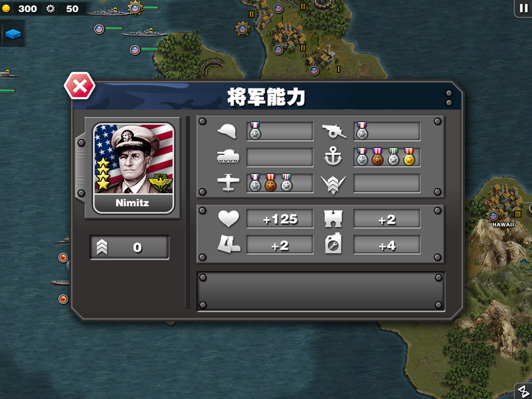Close the general ability dialog
The height and width of the screenshot is (399, 532).
click(x=80, y=86)
